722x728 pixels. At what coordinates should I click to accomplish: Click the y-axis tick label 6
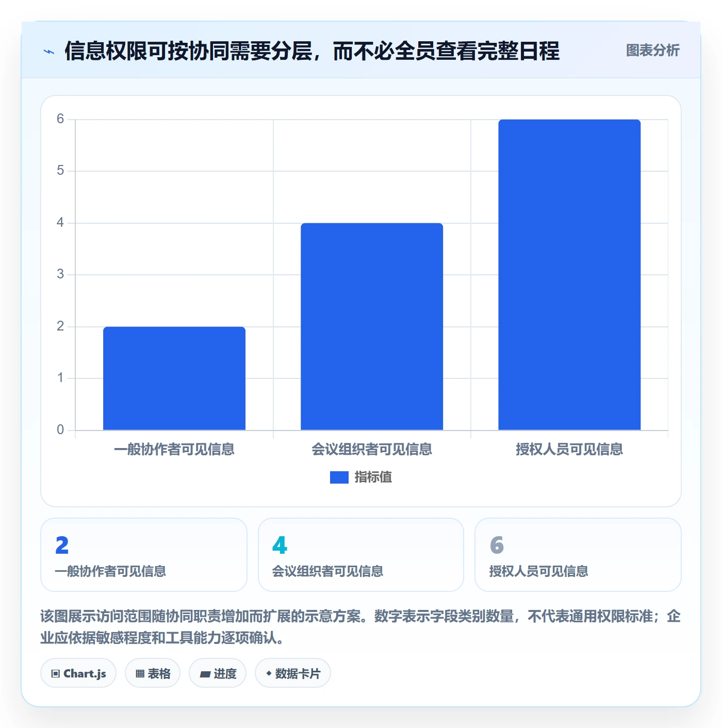pyautogui.click(x=60, y=119)
